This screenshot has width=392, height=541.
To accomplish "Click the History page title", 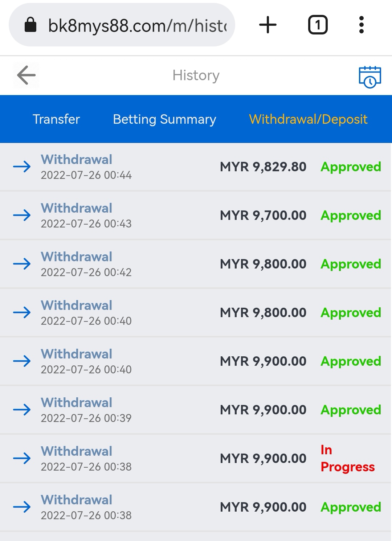I will pos(196,75).
